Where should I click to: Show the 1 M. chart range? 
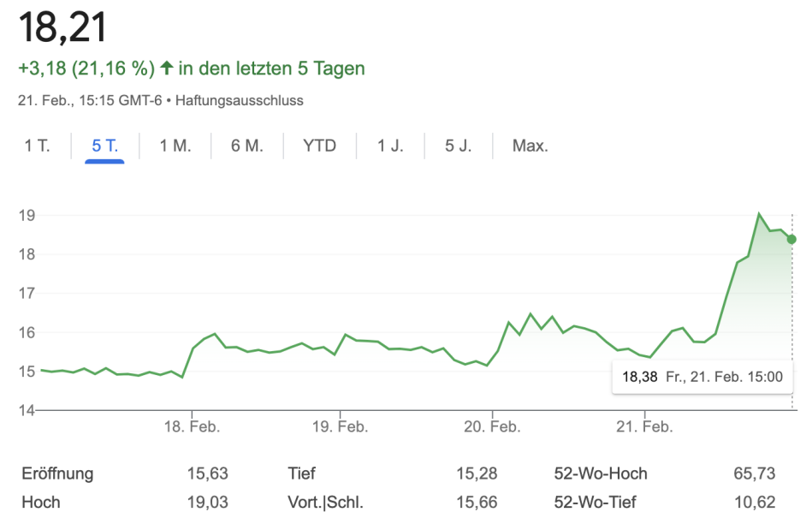pos(175,146)
